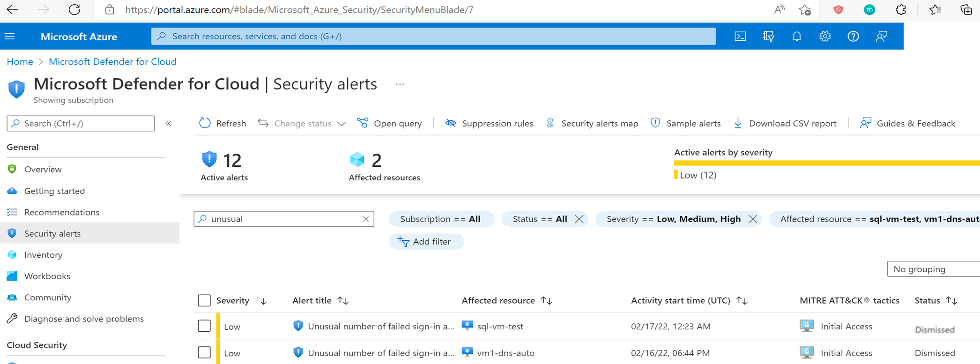Edit the Subscription == All filter

click(441, 219)
